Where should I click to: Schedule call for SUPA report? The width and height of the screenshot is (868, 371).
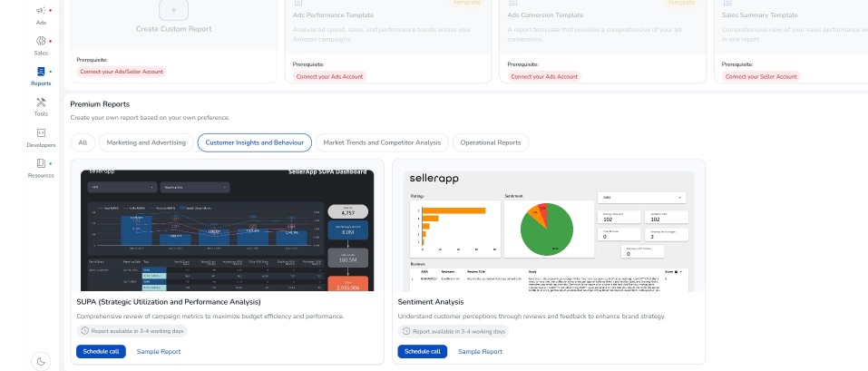[x=101, y=352]
